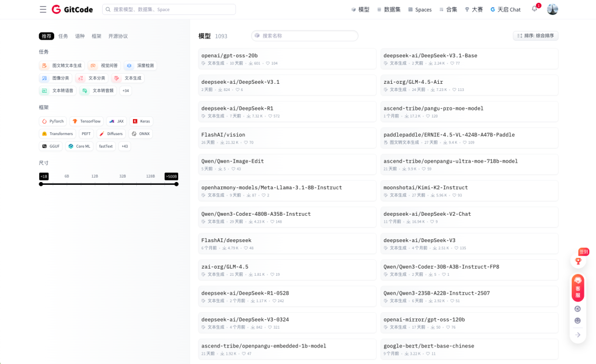Select 文本分类 task chip
The image size is (596, 364).
[x=92, y=78]
